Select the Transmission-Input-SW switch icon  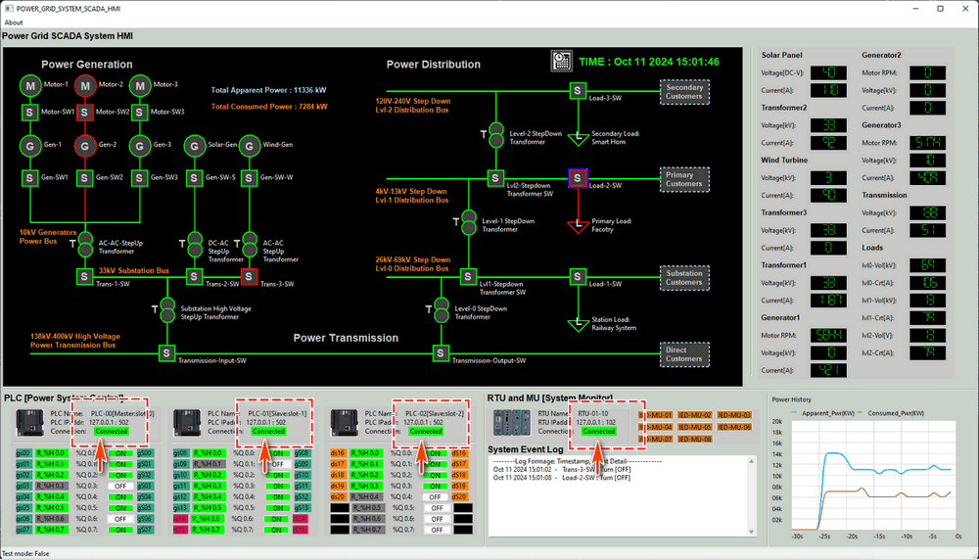coord(166,353)
